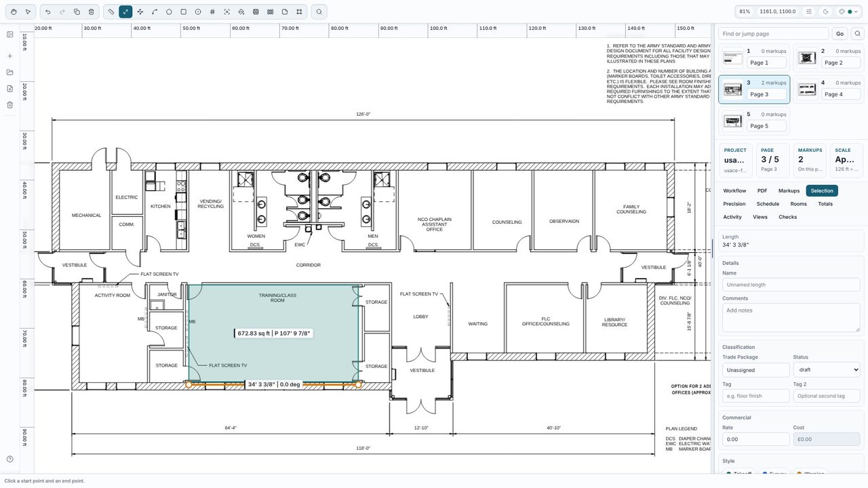This screenshot has width=868, height=488.
Task: Click the Rate field showing 0.00
Action: coord(756,439)
